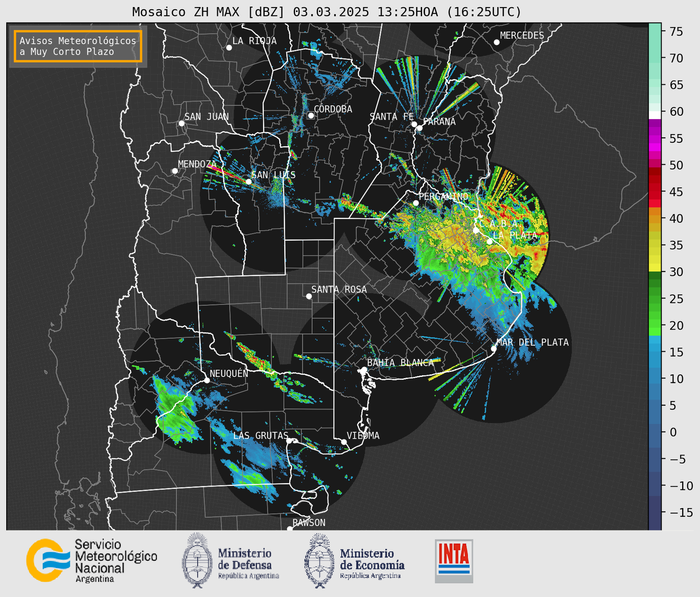Click the MAR DEL PLATA city marker dot

coord(494,349)
